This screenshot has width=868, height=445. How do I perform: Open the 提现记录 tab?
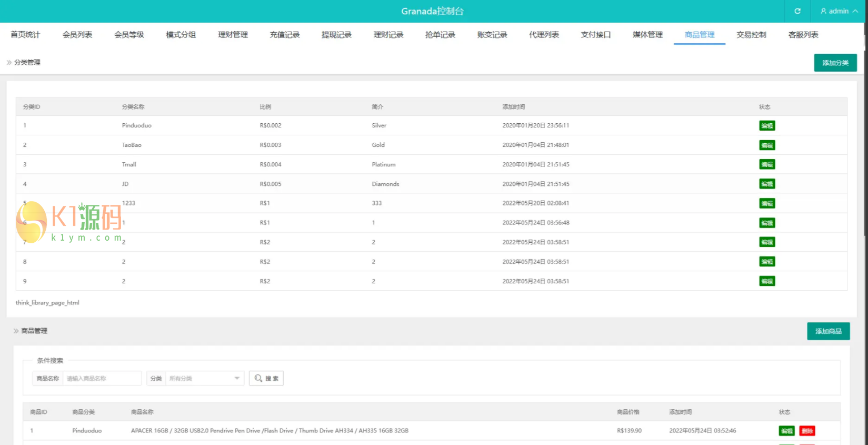point(336,35)
